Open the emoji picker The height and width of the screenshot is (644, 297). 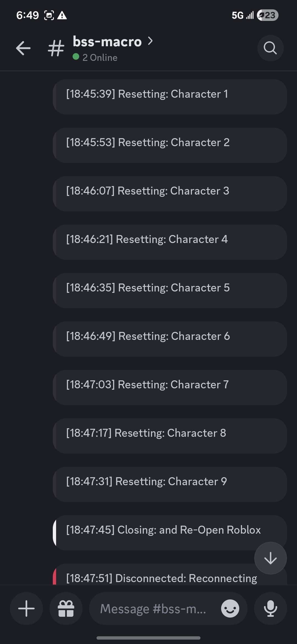(x=230, y=608)
